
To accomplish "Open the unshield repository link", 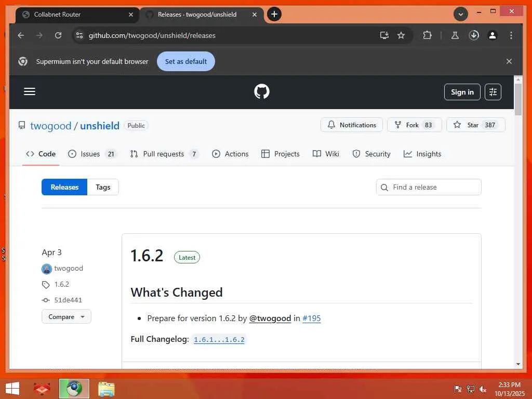I will tap(100, 126).
